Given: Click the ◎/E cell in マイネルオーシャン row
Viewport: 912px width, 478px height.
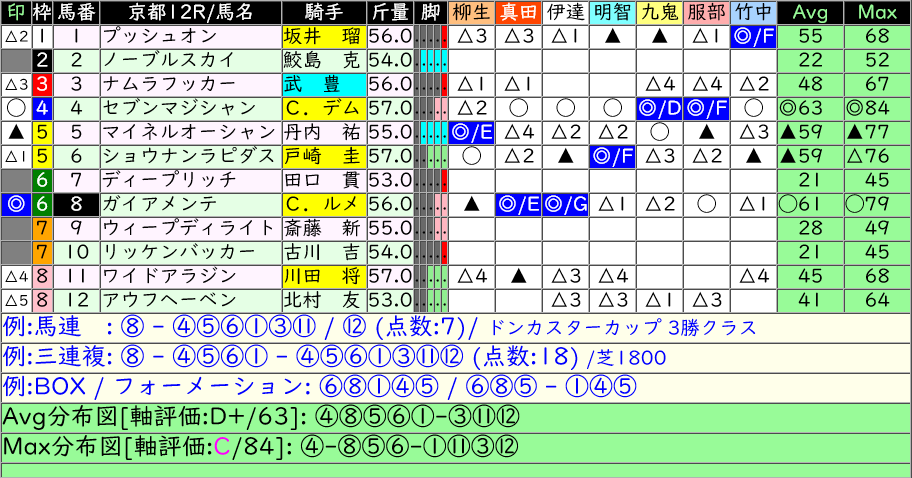Looking at the screenshot, I should coord(472,133).
